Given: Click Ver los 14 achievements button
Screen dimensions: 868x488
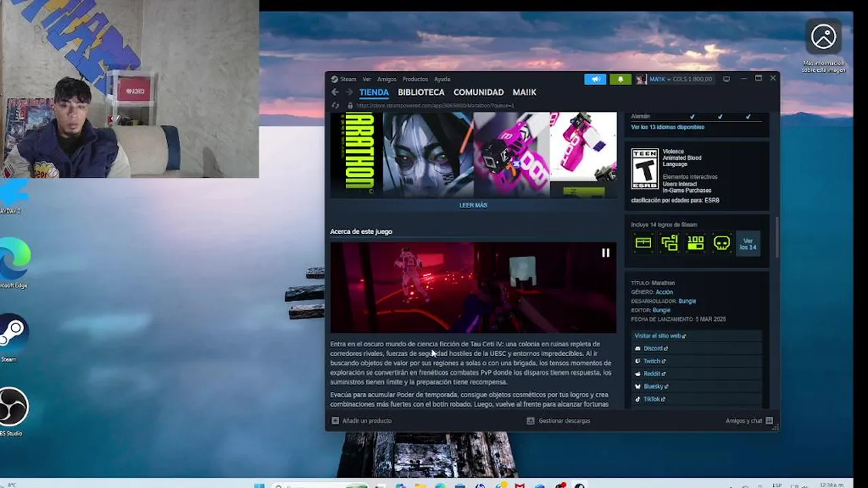Looking at the screenshot, I should coord(748,244).
